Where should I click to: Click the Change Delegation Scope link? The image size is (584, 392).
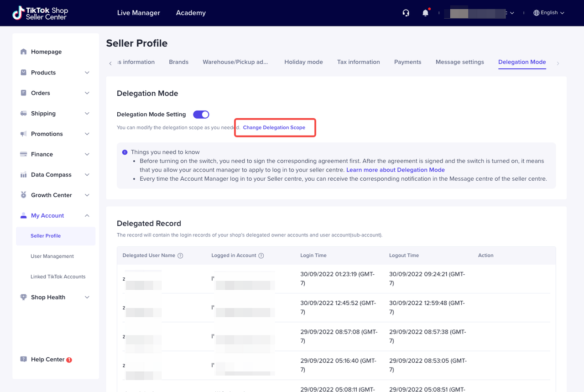pyautogui.click(x=274, y=127)
